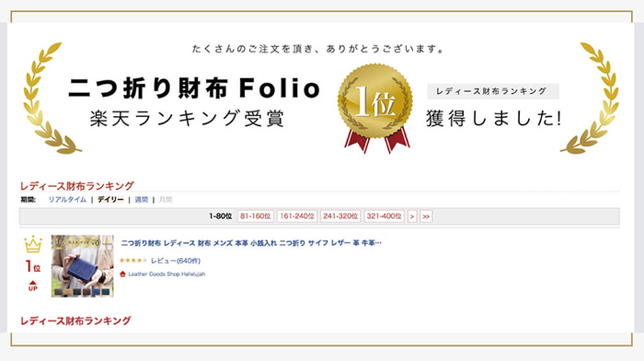This screenshot has height=361, width=644.
Task: Click the 二つ折り財布 Folio banner title
Action: tap(194, 88)
